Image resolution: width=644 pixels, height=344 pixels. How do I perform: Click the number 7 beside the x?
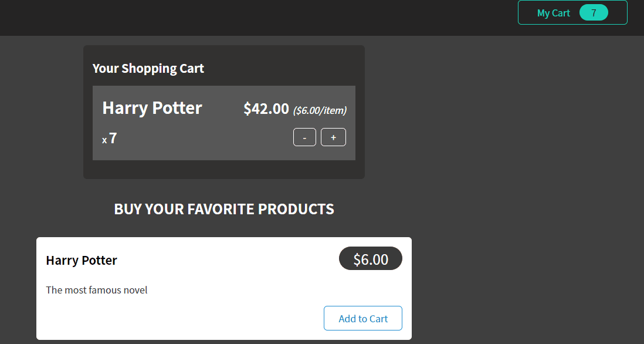(x=113, y=139)
